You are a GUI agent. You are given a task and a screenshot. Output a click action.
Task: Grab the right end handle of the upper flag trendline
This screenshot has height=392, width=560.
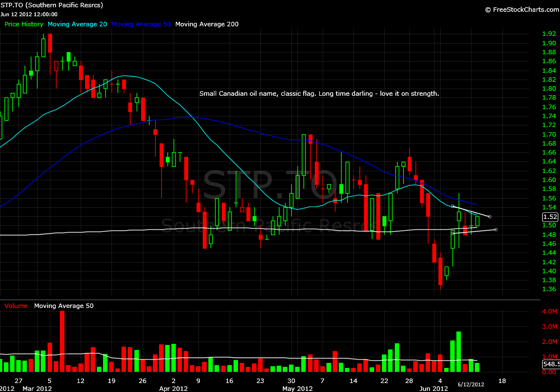489,217
